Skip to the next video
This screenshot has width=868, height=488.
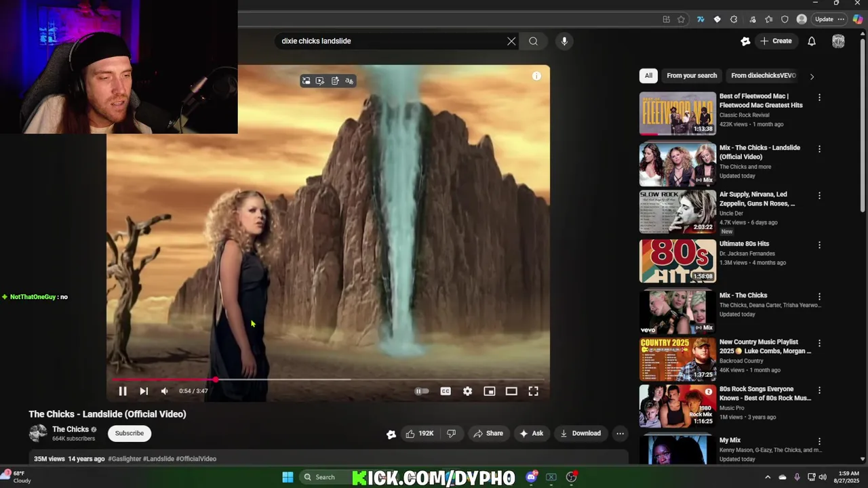pos(144,391)
